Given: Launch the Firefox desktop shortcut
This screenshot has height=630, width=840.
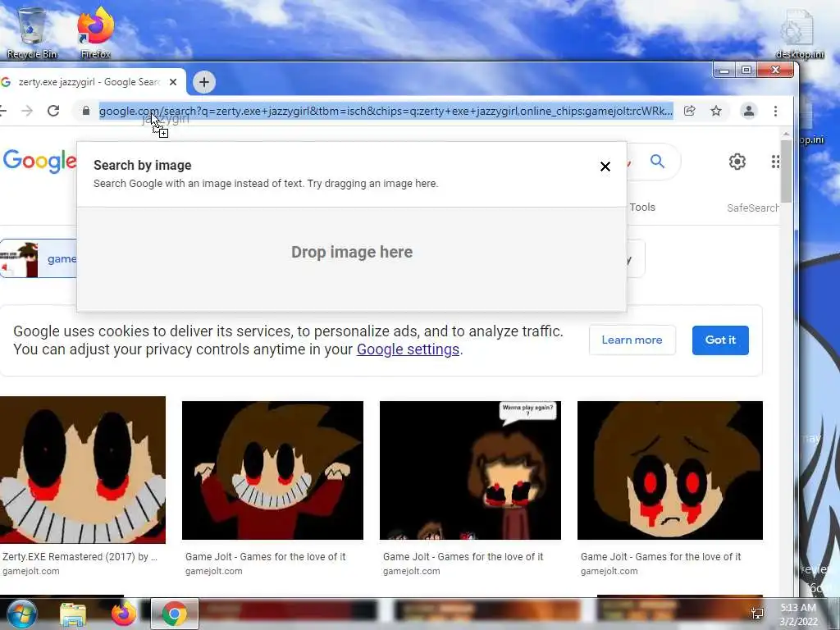Looking at the screenshot, I should [95, 32].
